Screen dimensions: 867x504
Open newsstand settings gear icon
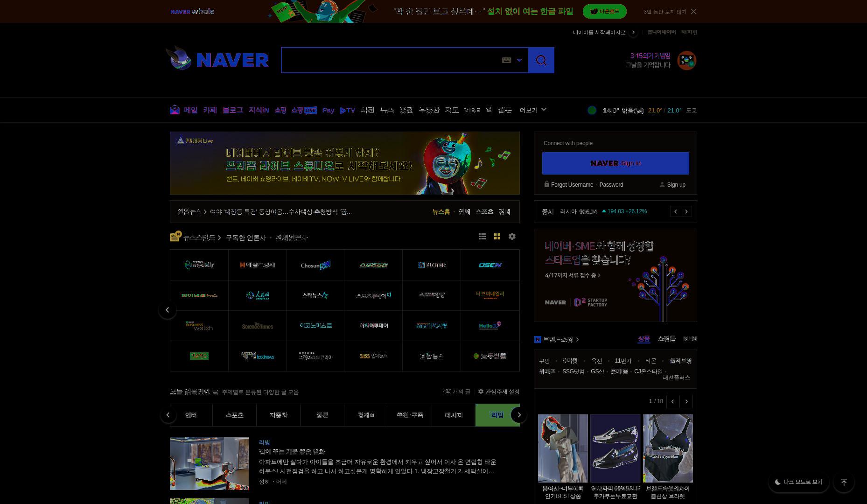point(512,237)
